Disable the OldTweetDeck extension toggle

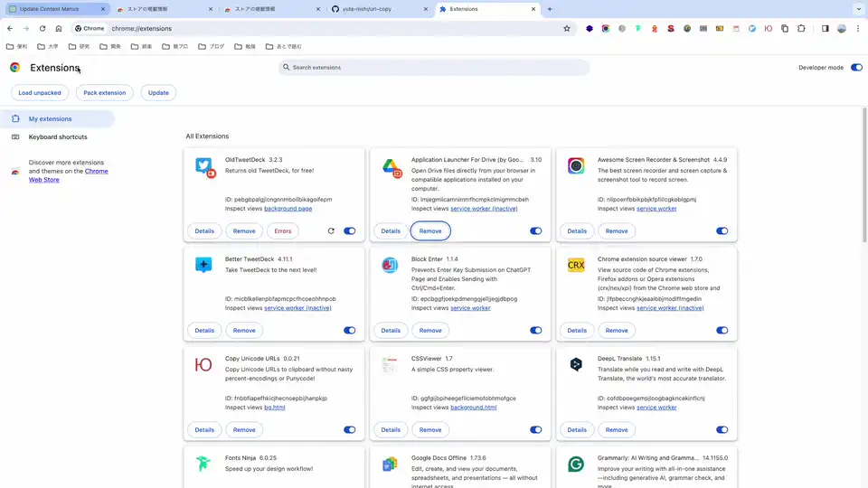pyautogui.click(x=349, y=231)
